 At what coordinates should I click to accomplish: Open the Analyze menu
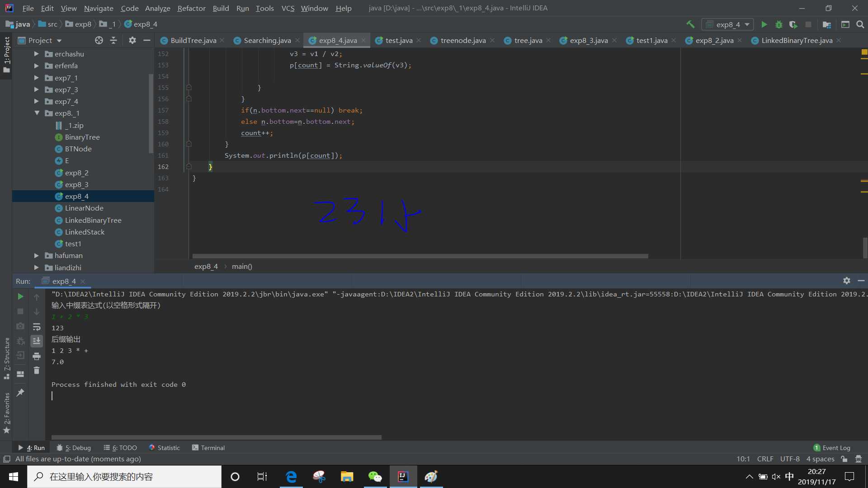(x=157, y=8)
